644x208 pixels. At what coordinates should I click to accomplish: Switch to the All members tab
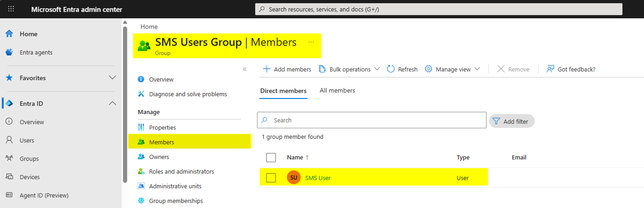[337, 91]
